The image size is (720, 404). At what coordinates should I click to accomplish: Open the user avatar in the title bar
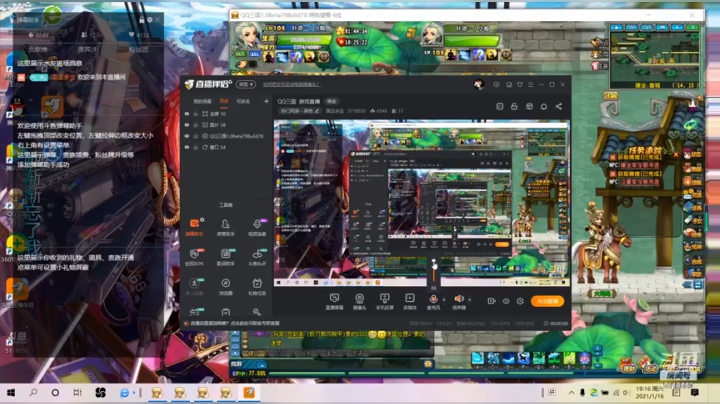(479, 84)
